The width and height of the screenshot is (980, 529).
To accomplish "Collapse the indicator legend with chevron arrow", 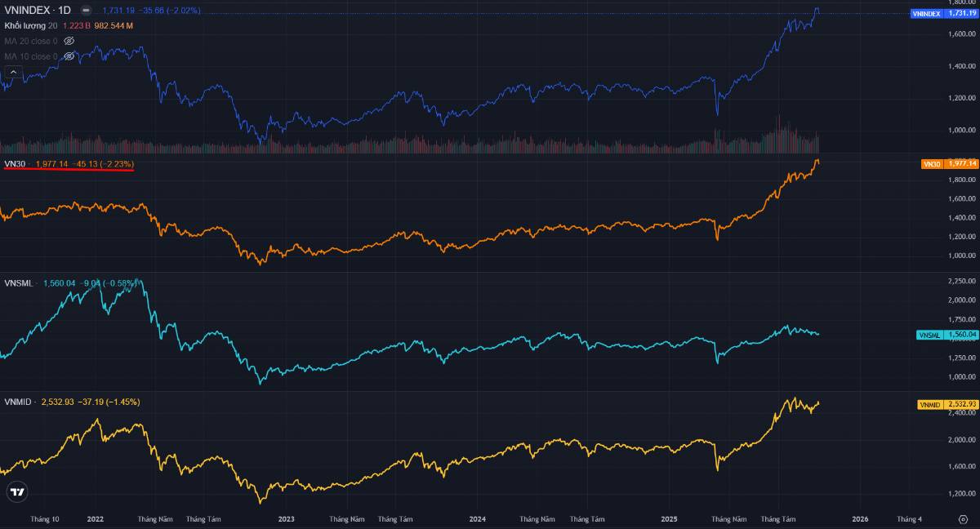I will (x=12, y=72).
